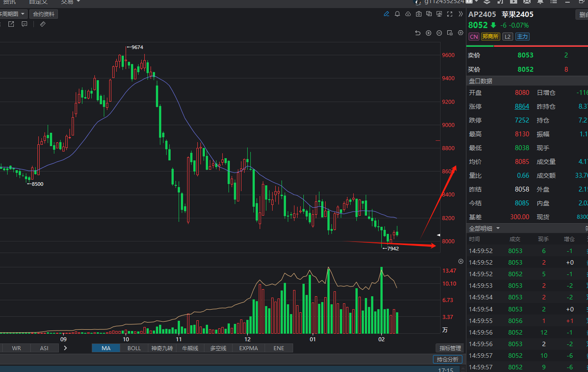
Task: Expand more sub-indicators with right chevron
Action: coord(65,348)
